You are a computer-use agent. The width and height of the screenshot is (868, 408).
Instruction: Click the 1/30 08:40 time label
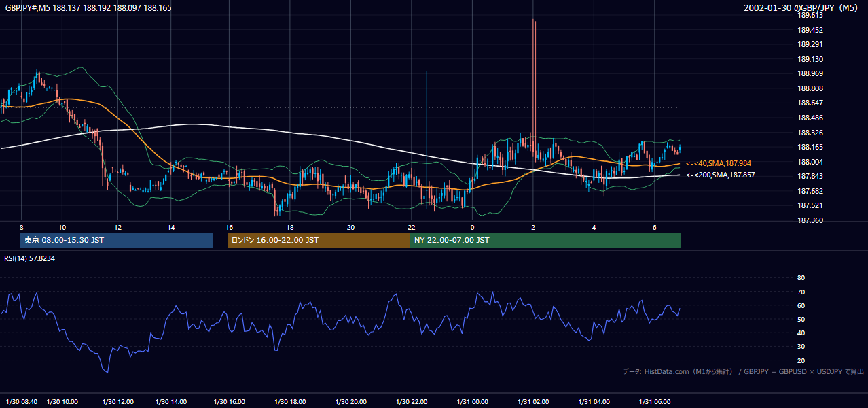point(20,402)
